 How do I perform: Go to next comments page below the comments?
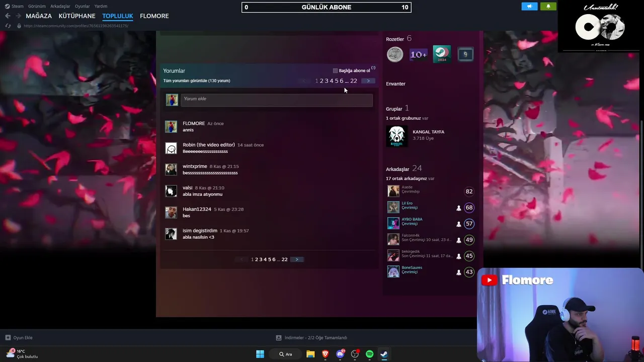click(x=297, y=259)
